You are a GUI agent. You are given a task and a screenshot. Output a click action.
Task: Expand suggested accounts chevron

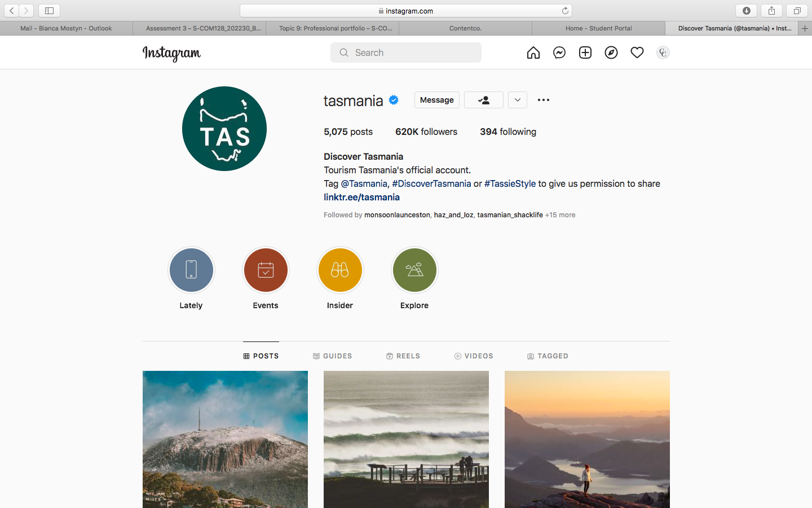(517, 100)
